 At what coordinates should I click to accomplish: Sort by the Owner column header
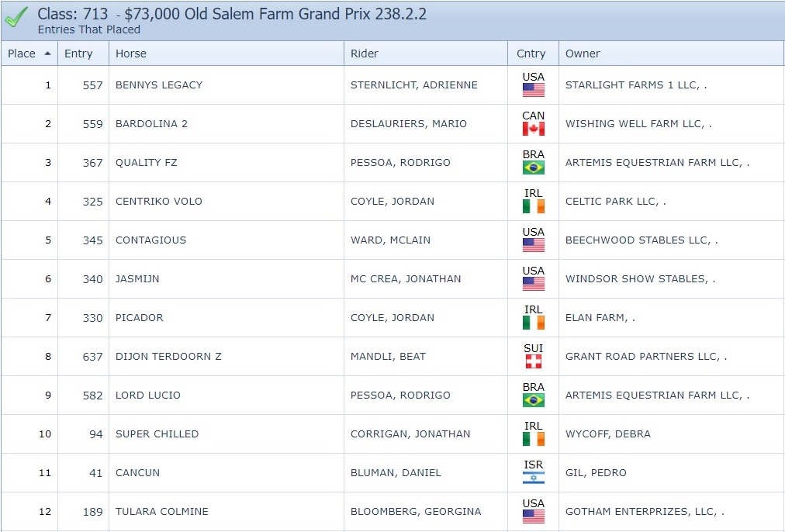click(x=583, y=54)
